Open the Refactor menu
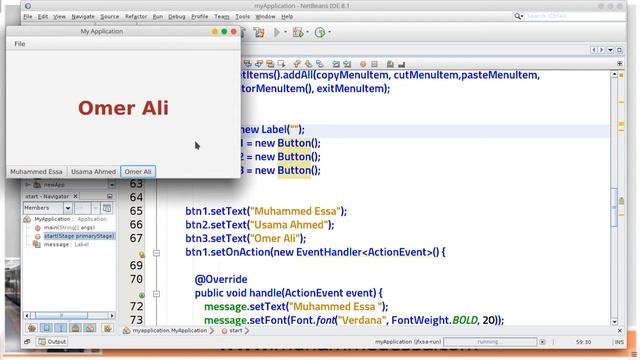This screenshot has width=640, height=360. tap(136, 17)
